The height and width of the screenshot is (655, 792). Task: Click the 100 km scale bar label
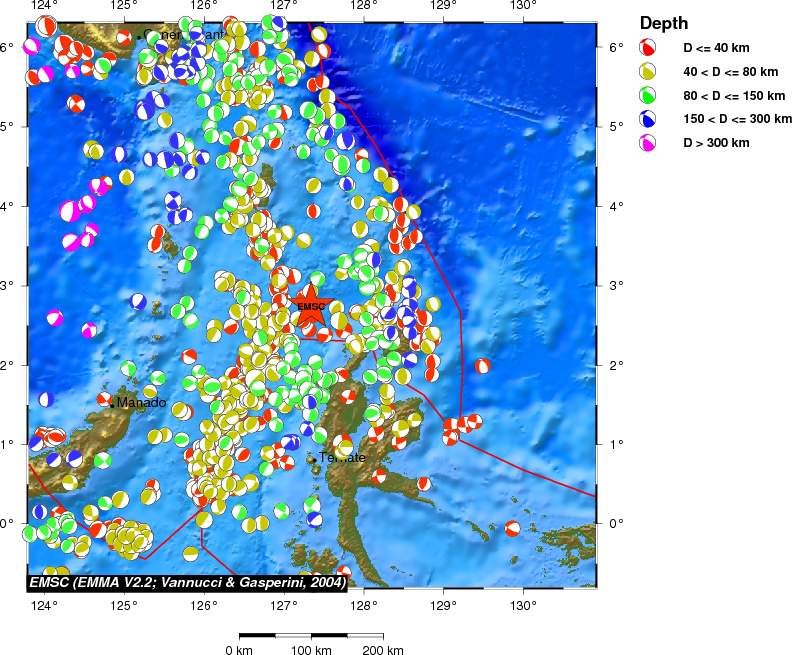pos(311,651)
